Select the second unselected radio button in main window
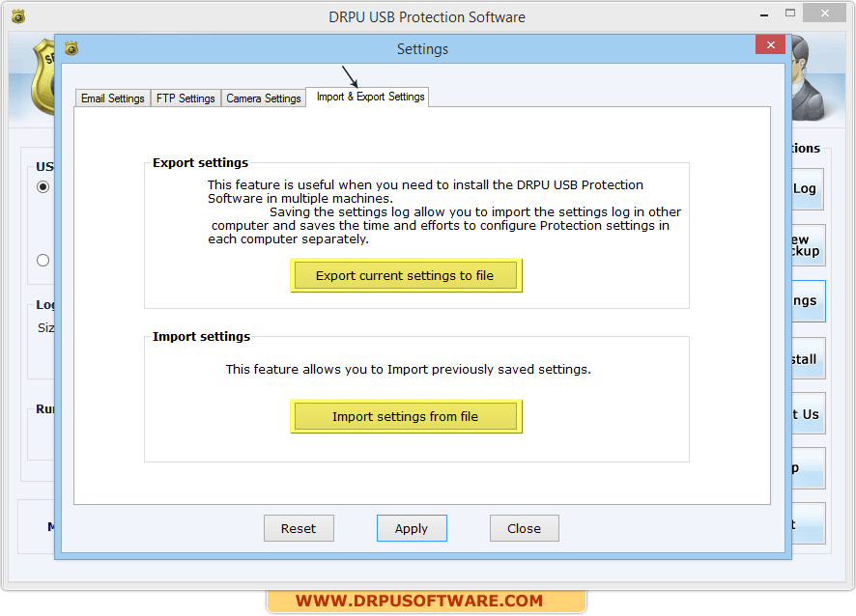Viewport: 856px width, 616px height. pyautogui.click(x=43, y=261)
